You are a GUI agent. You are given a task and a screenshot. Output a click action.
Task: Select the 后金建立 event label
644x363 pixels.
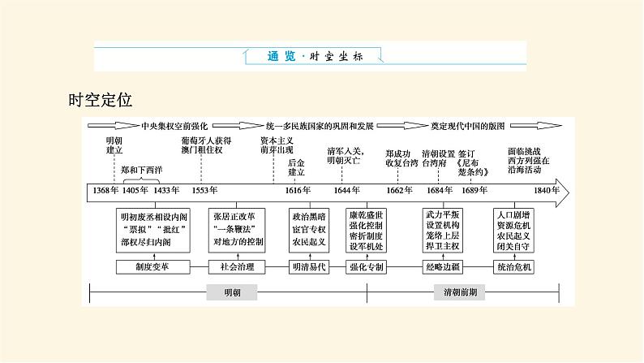pos(296,167)
